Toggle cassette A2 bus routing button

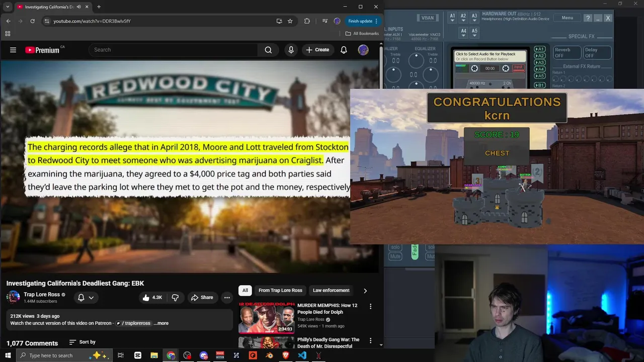pyautogui.click(x=539, y=56)
